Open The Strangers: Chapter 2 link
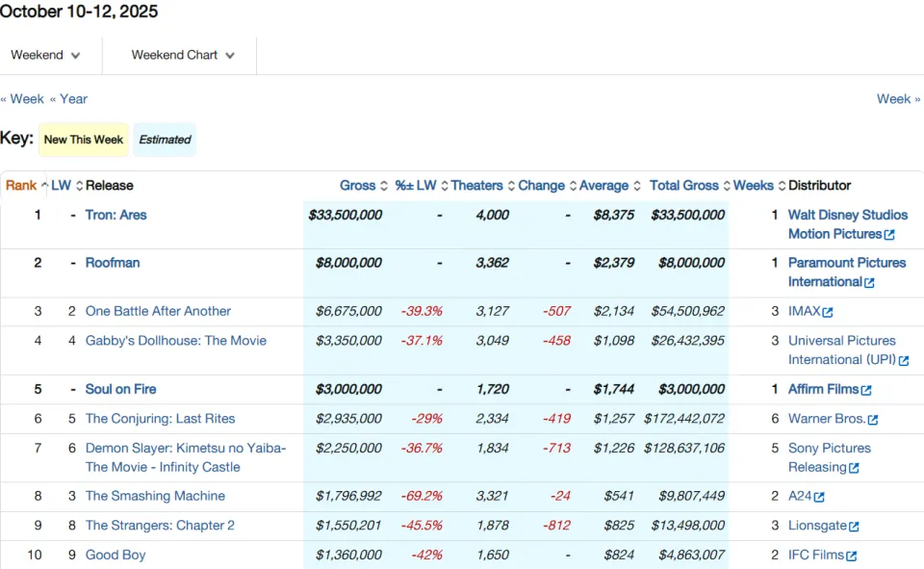 coord(160,526)
